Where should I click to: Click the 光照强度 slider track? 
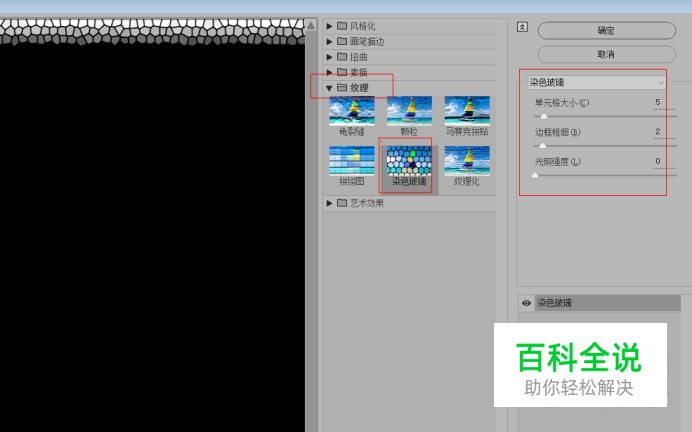(605, 175)
